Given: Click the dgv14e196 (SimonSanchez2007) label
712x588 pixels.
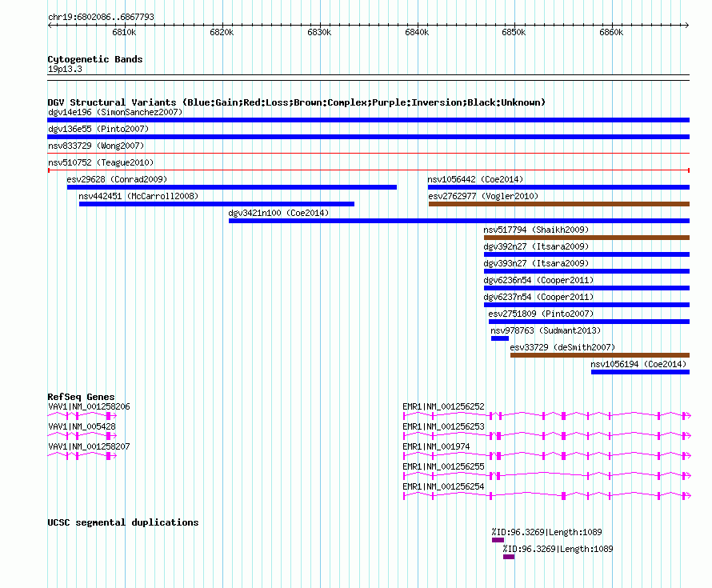Looking at the screenshot, I should 115,112.
